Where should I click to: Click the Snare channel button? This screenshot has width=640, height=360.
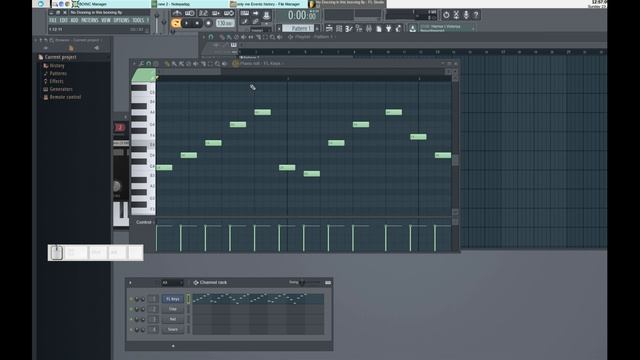[173, 329]
